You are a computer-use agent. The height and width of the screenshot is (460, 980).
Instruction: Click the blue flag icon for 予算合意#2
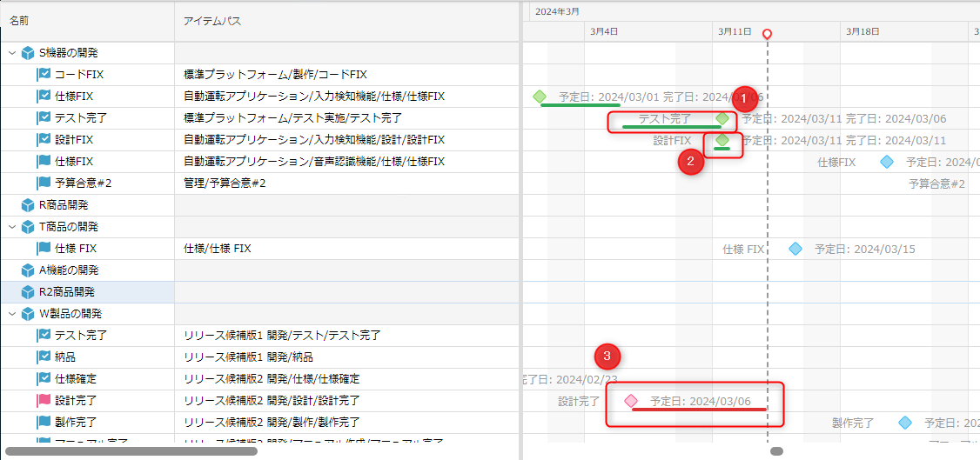click(x=44, y=183)
